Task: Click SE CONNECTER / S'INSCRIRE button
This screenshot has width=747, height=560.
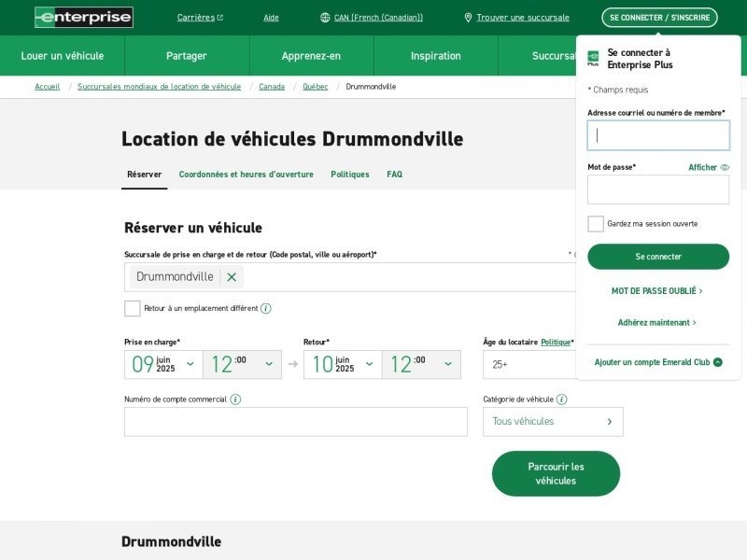Action: tap(660, 18)
